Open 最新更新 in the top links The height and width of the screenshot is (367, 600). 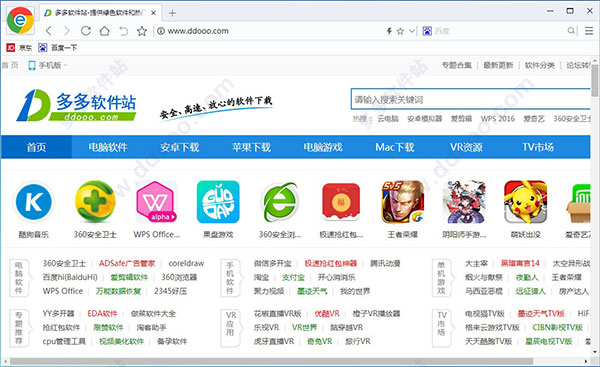(x=498, y=65)
